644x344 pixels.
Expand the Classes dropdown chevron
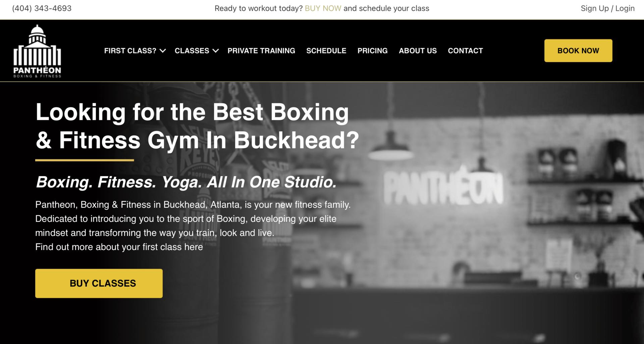tap(216, 51)
